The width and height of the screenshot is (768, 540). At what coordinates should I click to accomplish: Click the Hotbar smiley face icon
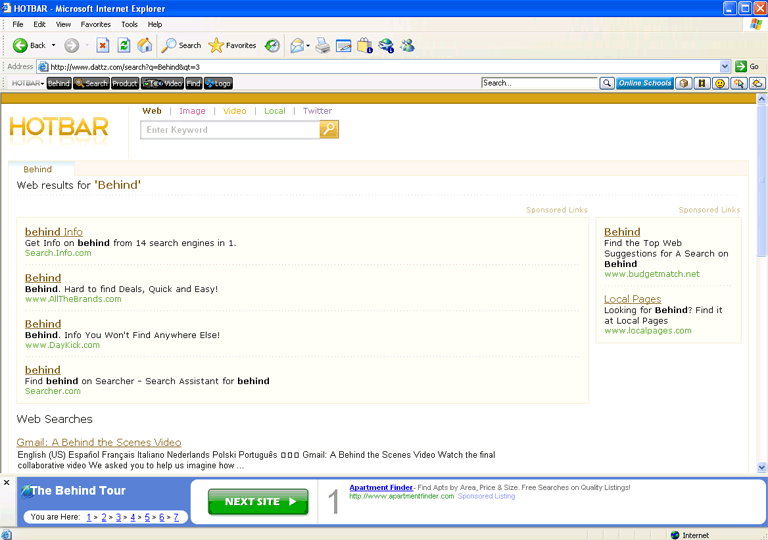click(x=719, y=83)
